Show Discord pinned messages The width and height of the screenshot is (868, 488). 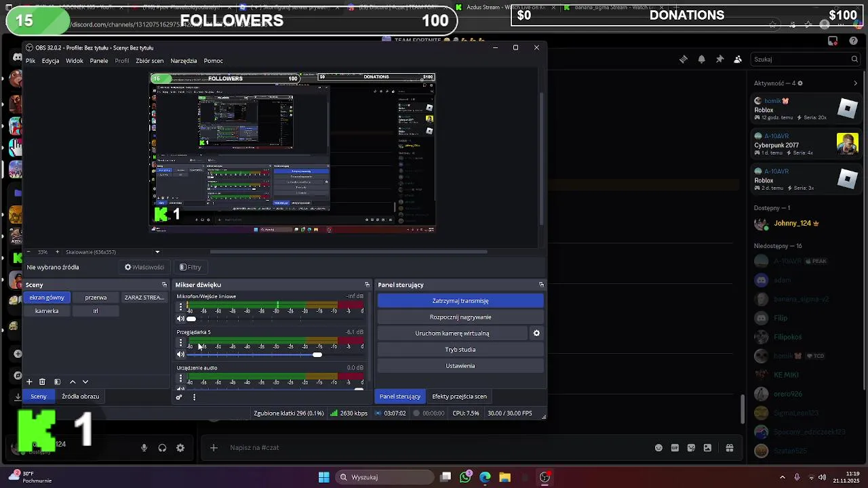point(719,59)
